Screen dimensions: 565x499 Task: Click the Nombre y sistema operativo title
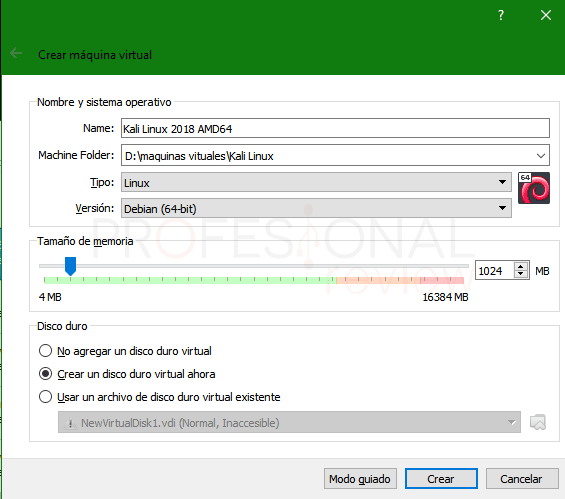point(104,102)
